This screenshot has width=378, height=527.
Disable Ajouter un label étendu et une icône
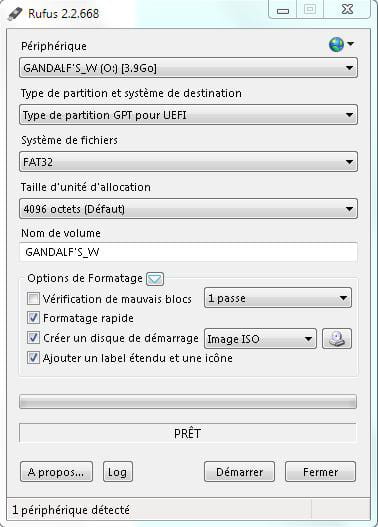[33, 358]
